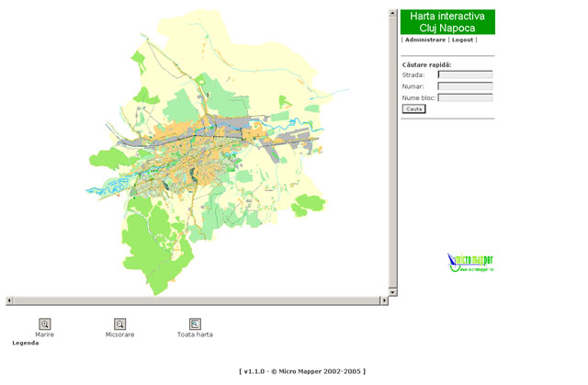This screenshot has height=385, width=588.
Task: Click the horizontal map scrollbar track
Action: (x=193, y=300)
